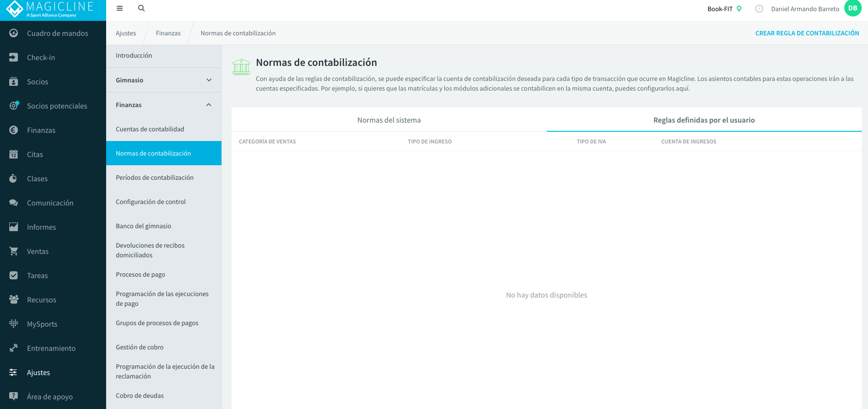
Task: Open the search magnifier icon
Action: (x=142, y=8)
